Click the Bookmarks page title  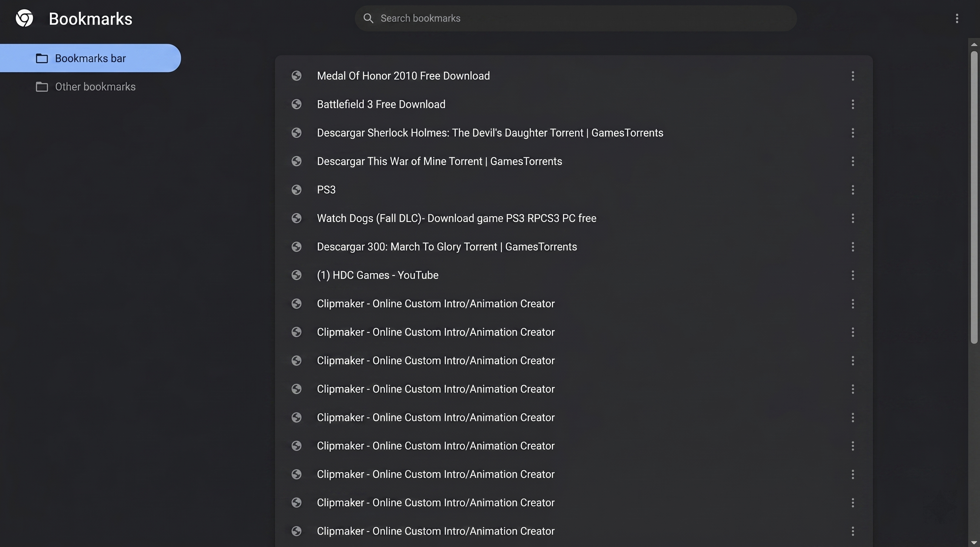click(90, 19)
